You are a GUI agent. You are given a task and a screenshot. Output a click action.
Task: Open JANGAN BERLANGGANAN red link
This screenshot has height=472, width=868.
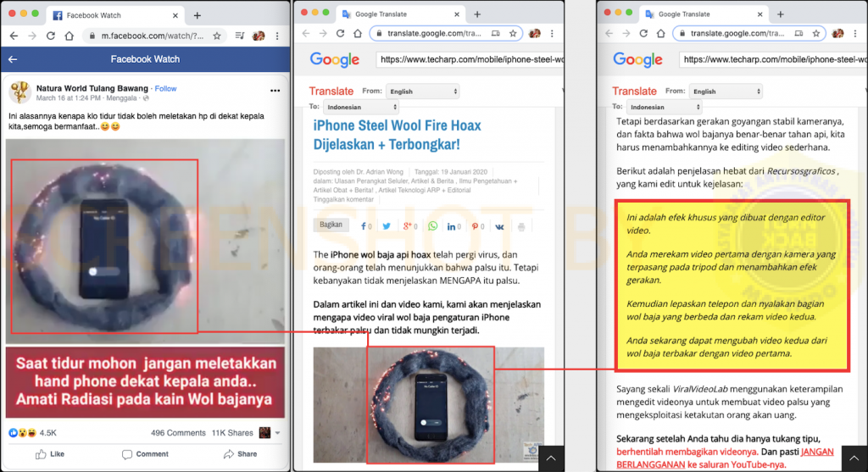(x=725, y=458)
